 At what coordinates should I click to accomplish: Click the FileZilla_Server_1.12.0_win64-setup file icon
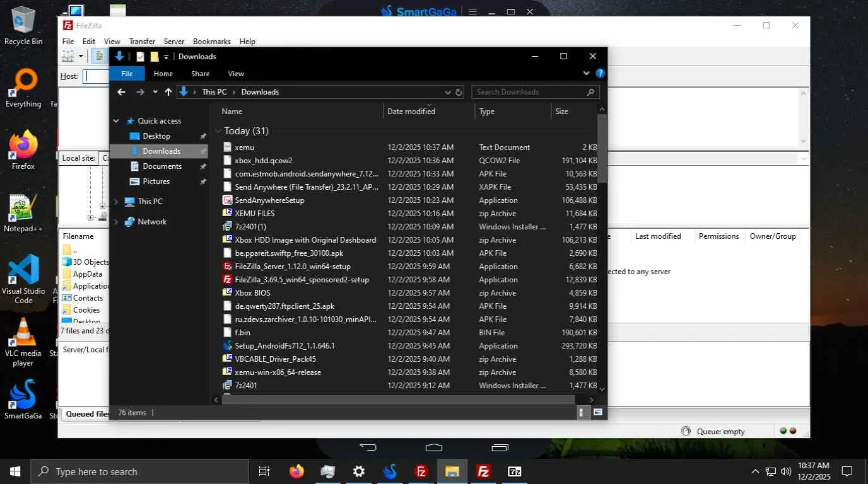[x=228, y=267]
